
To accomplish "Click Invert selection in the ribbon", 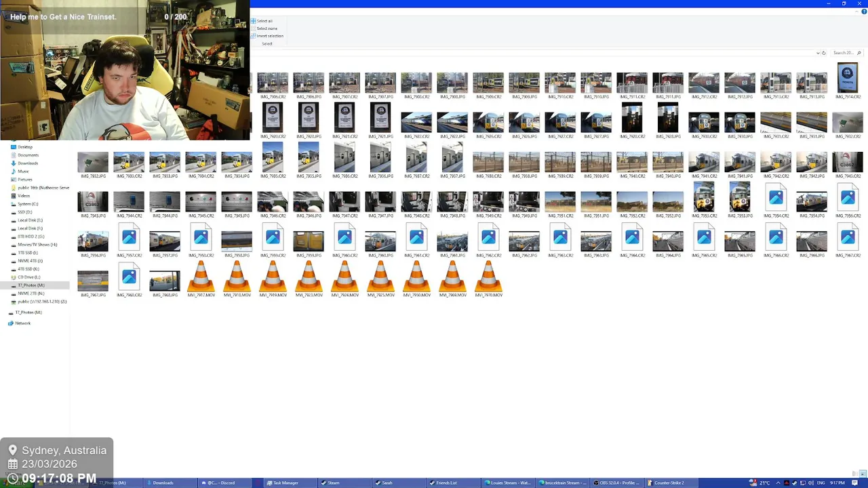I will 267,36.
